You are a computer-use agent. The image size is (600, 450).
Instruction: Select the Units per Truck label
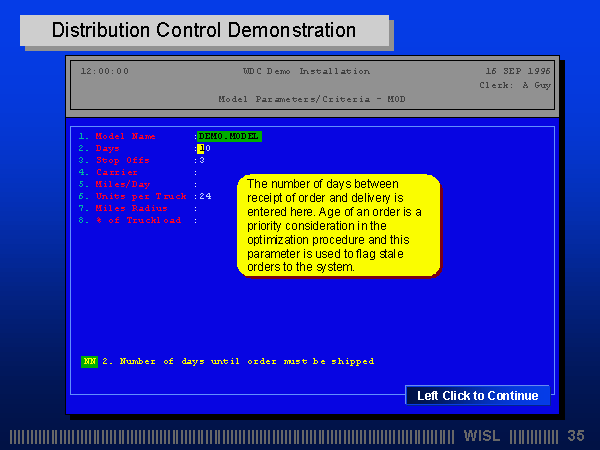click(141, 196)
